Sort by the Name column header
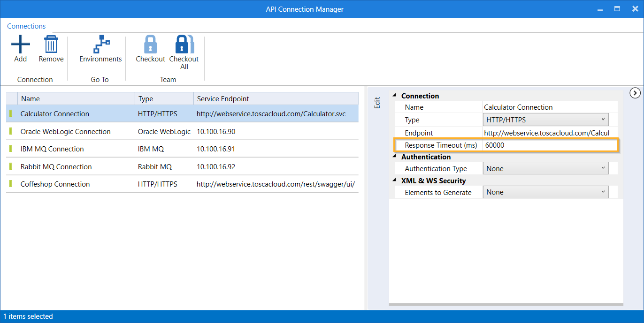This screenshot has height=323, width=644. tap(31, 99)
